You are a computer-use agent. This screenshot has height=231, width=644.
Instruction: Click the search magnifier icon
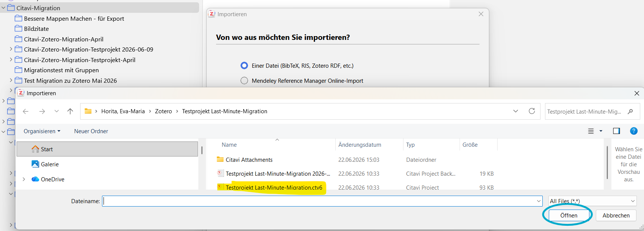pyautogui.click(x=630, y=111)
